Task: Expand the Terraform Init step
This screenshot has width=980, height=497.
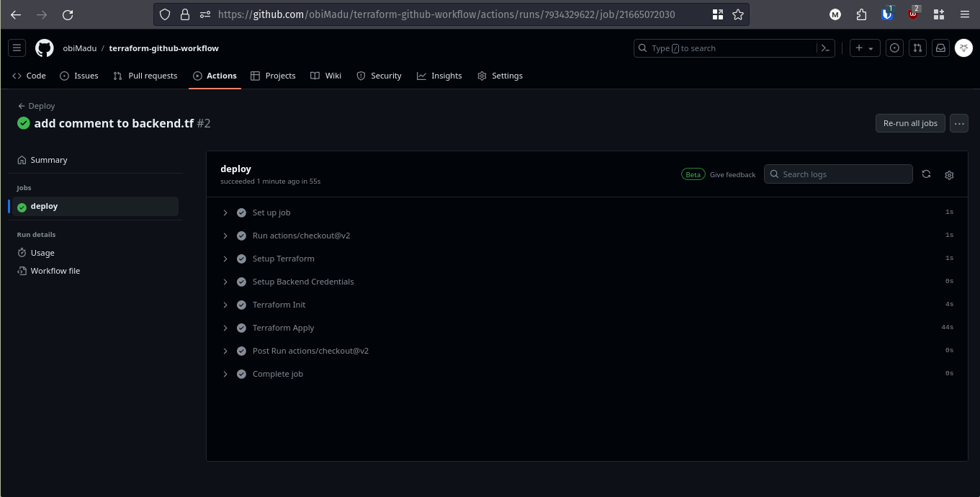Action: 225,305
